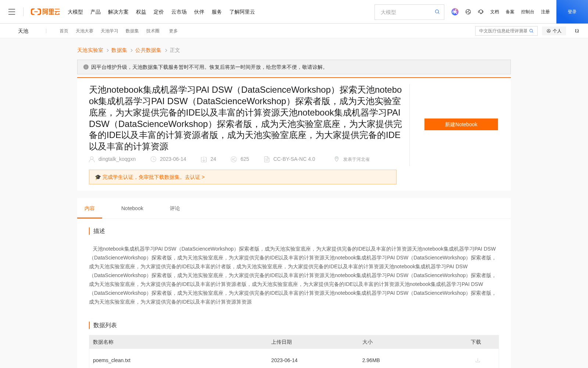Go to 首页 in Tianchi nav

(x=64, y=31)
